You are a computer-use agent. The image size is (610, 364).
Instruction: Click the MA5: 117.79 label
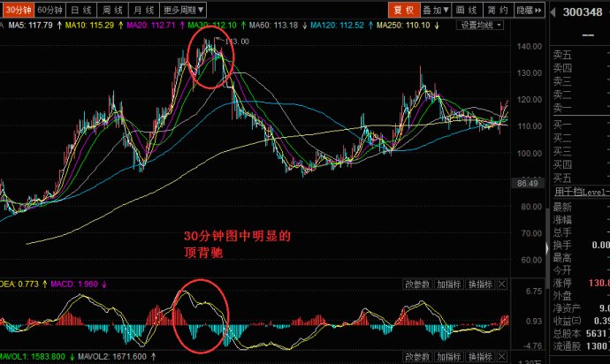click(x=30, y=26)
